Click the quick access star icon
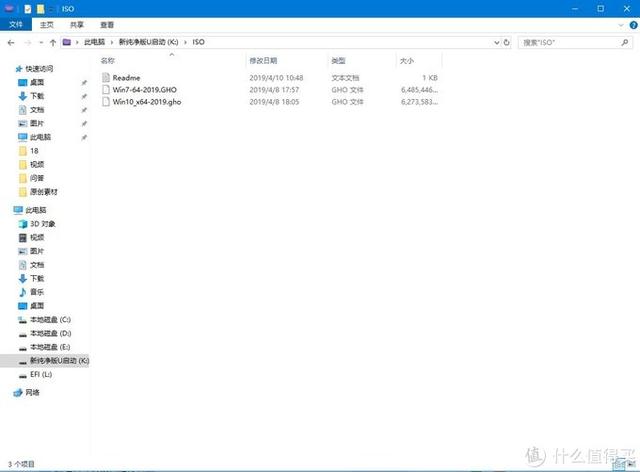The width and height of the screenshot is (640, 472). click(x=19, y=69)
